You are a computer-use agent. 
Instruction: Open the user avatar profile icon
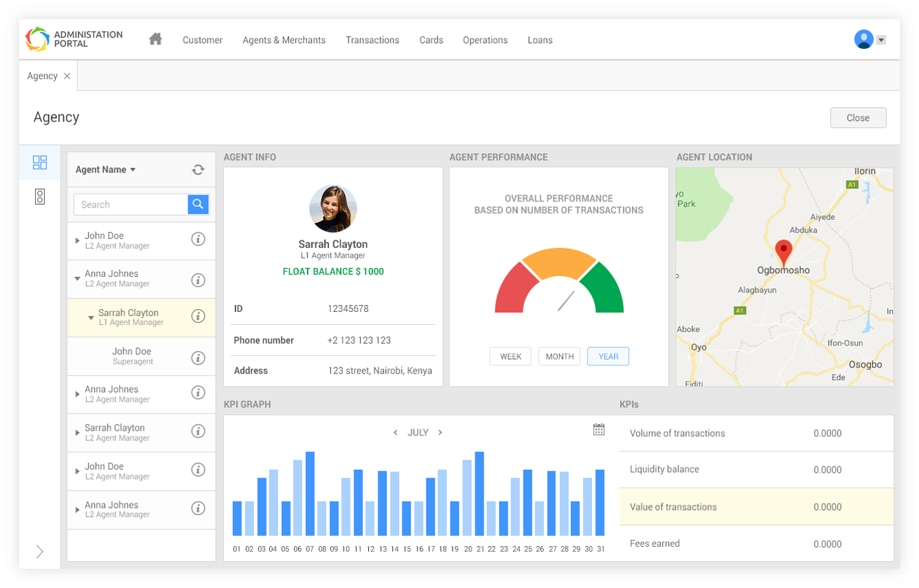click(863, 39)
